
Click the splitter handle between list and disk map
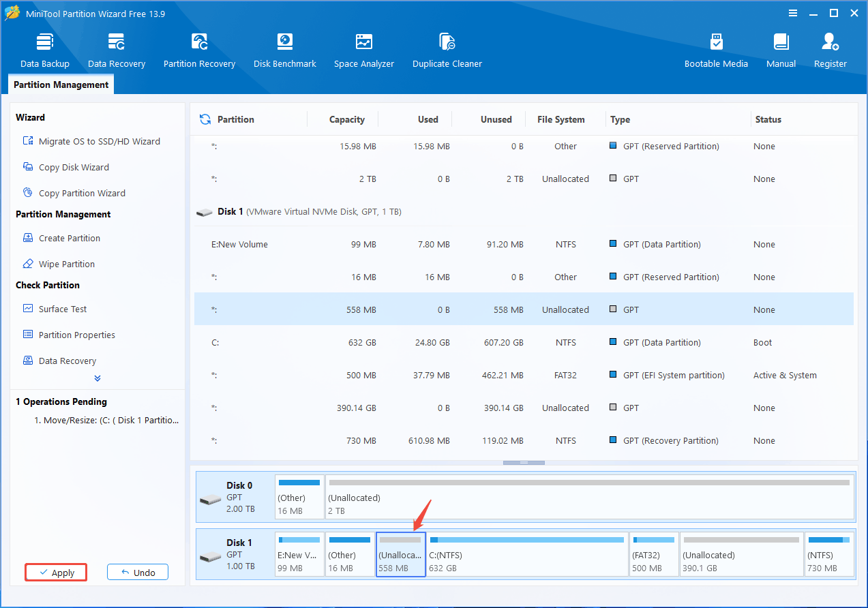(524, 462)
